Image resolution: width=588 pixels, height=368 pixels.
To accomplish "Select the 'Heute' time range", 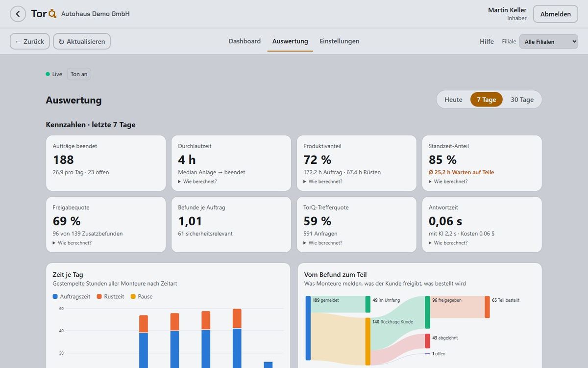I will point(453,100).
